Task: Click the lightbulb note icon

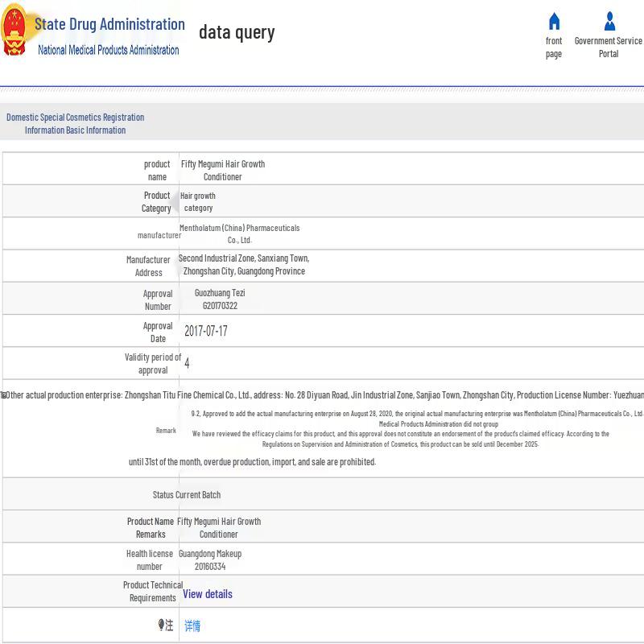Action: [x=162, y=625]
